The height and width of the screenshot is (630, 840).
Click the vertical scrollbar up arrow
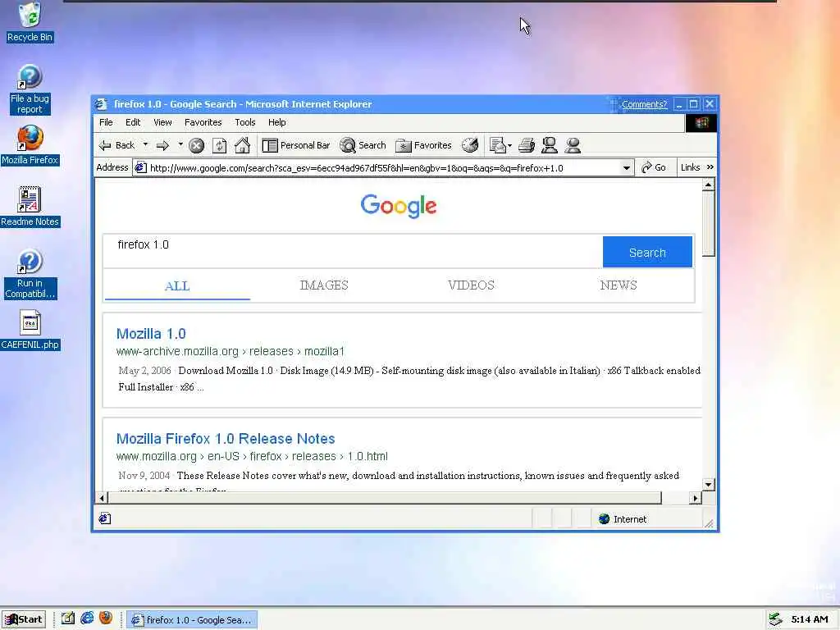[708, 185]
